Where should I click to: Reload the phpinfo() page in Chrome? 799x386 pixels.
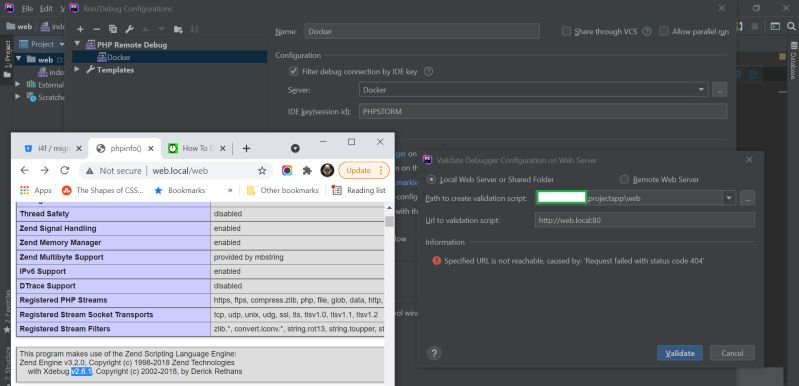coord(65,171)
